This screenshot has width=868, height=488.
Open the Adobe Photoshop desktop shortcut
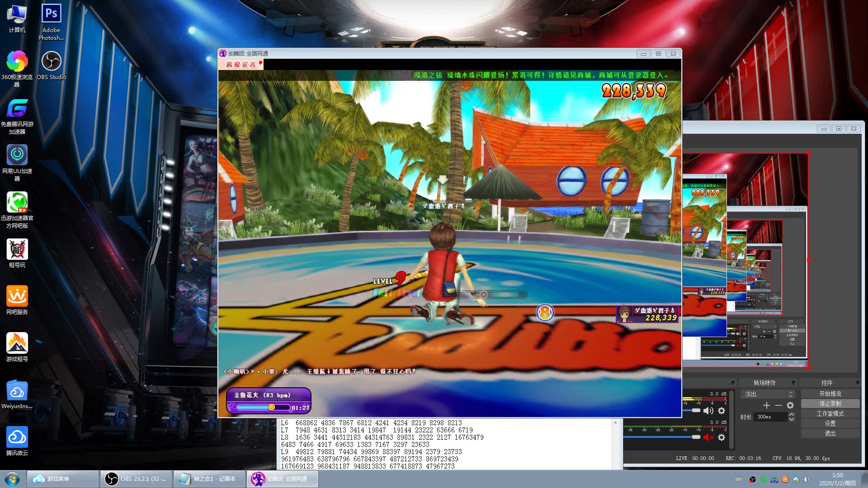(51, 22)
